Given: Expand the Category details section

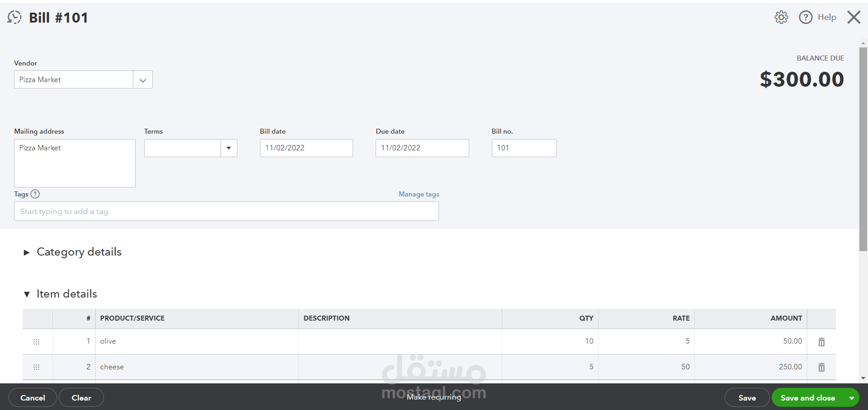Looking at the screenshot, I should pyautogui.click(x=27, y=252).
